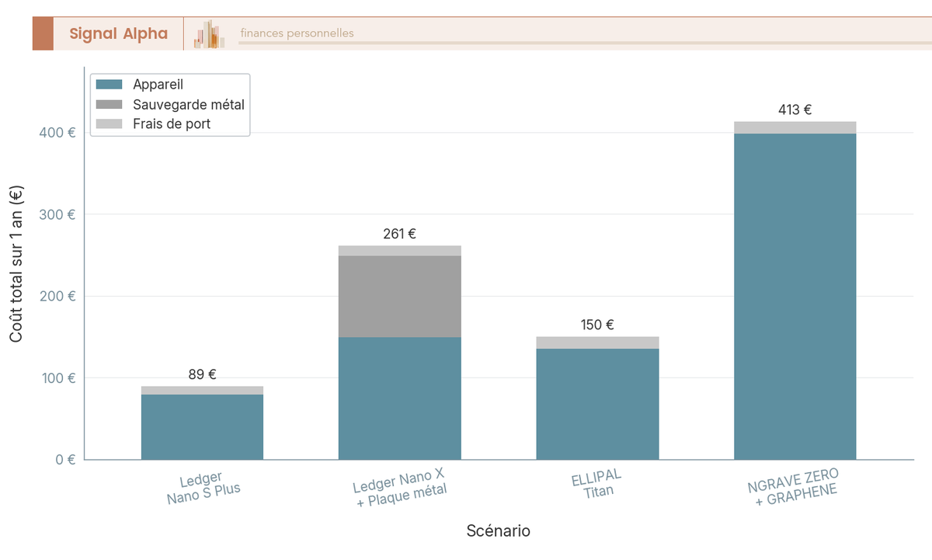Image resolution: width=932 pixels, height=560 pixels.
Task: Click the 'Ledger Nano S Plus' axis label
Action: pyautogui.click(x=203, y=488)
